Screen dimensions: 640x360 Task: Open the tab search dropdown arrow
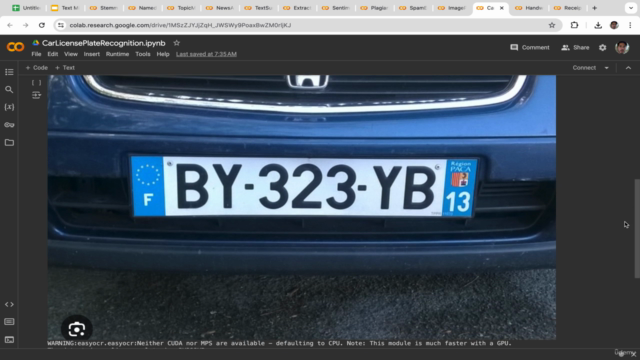[x=631, y=8]
